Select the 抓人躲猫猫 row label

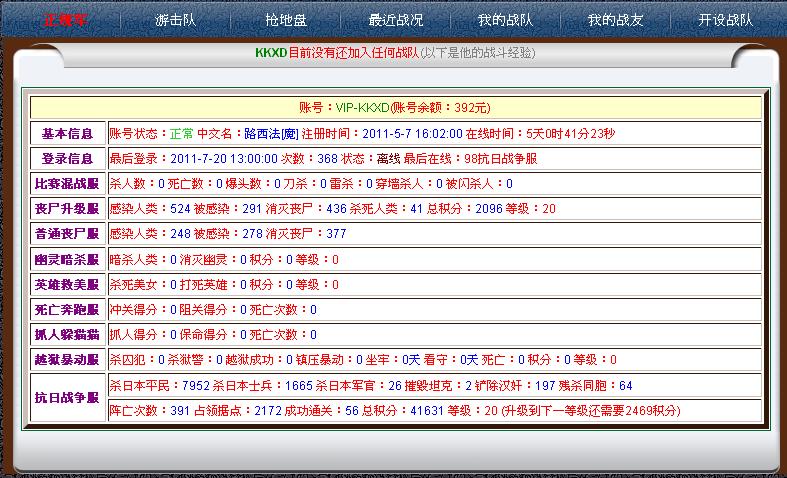pos(67,335)
